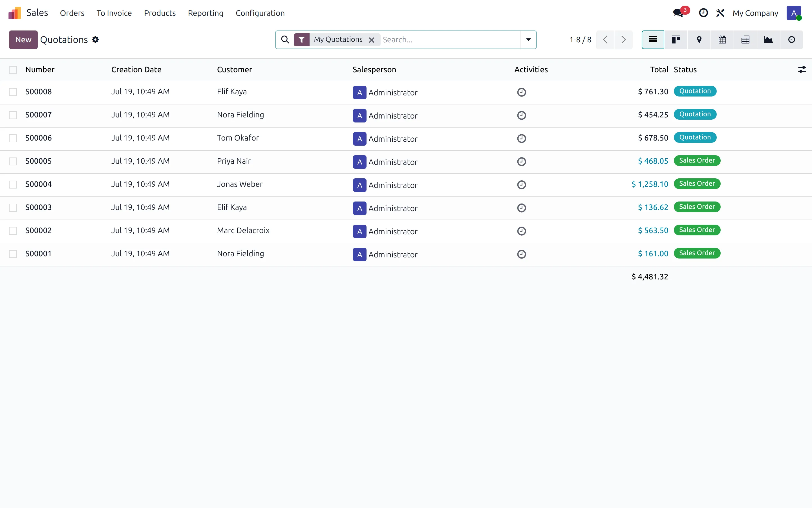Image resolution: width=812 pixels, height=508 pixels.
Task: Open activity clock for S00002
Action: [x=521, y=231]
